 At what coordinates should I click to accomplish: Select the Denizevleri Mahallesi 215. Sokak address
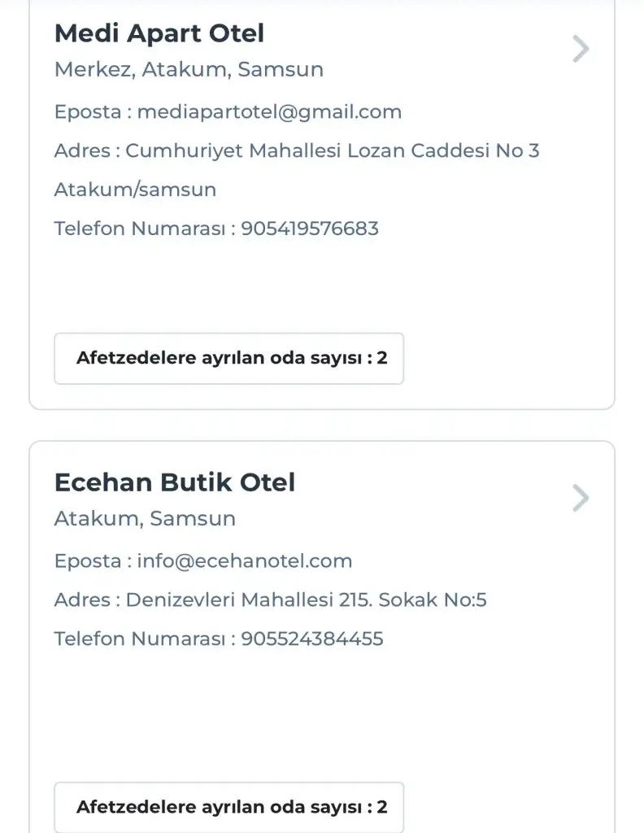click(307, 600)
